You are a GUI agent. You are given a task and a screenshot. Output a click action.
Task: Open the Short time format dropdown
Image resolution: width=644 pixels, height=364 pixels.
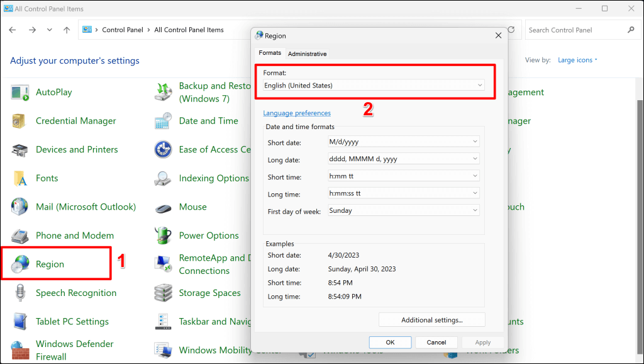click(404, 176)
